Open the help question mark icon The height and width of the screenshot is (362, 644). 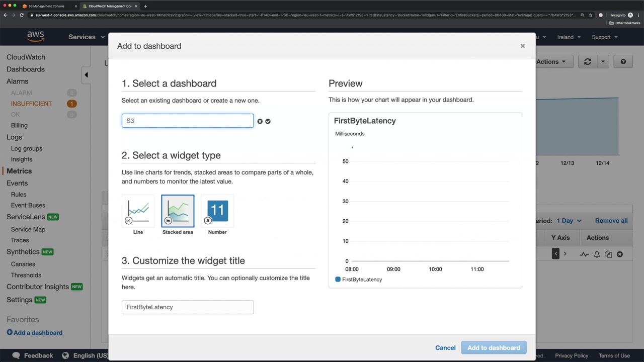pyautogui.click(x=623, y=62)
